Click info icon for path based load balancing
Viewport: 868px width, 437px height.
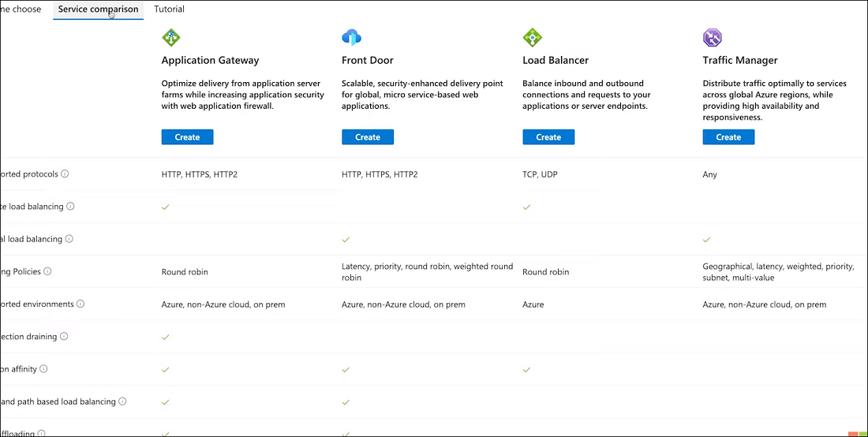pos(122,402)
